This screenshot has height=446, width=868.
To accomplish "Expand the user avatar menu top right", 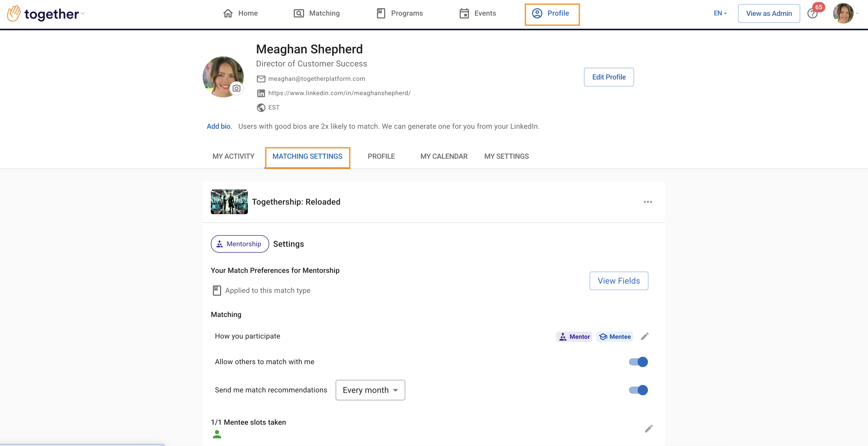I will (x=845, y=13).
